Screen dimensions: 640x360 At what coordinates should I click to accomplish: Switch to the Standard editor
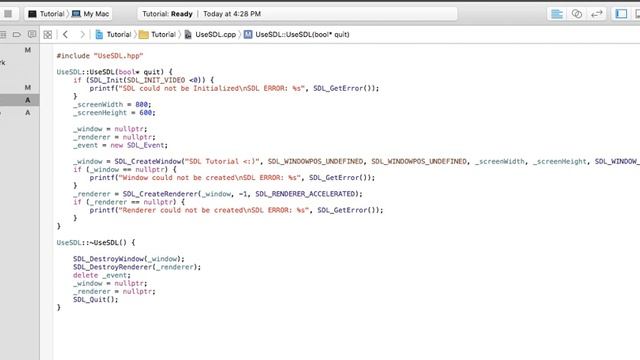coord(557,14)
